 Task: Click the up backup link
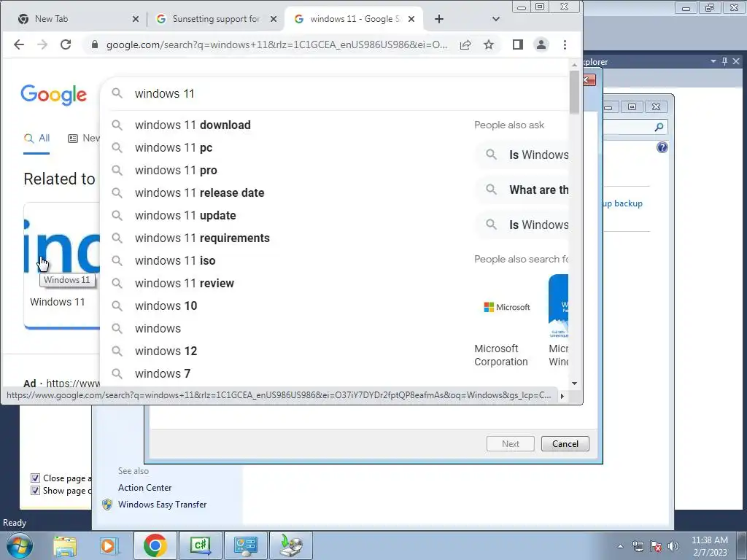[623, 204]
